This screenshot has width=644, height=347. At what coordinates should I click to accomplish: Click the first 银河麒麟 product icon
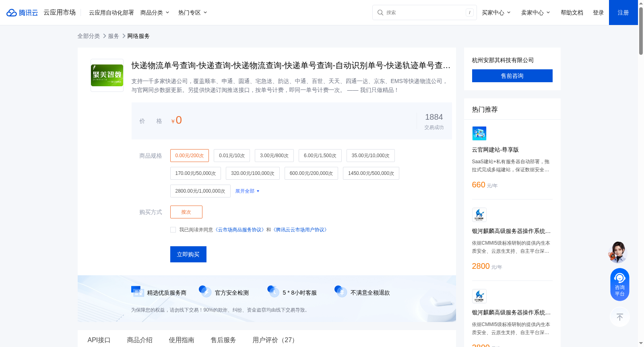click(479, 215)
